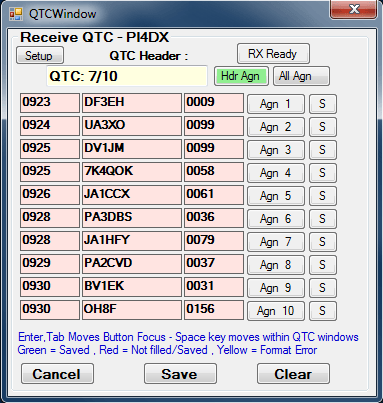The image size is (383, 403).
Task: Save the received QTC
Action: tap(180, 374)
